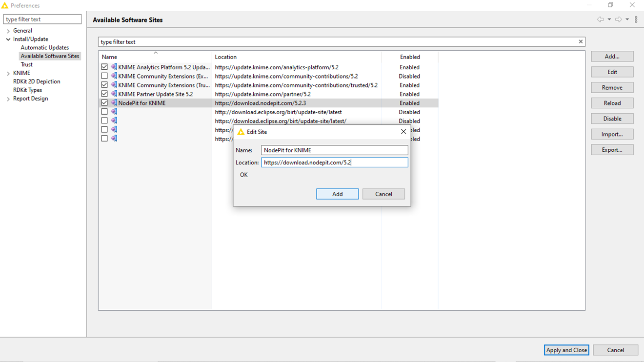Screen dimensions: 644x362
Task: Open the three-dot view menu icon
Action: (x=636, y=20)
